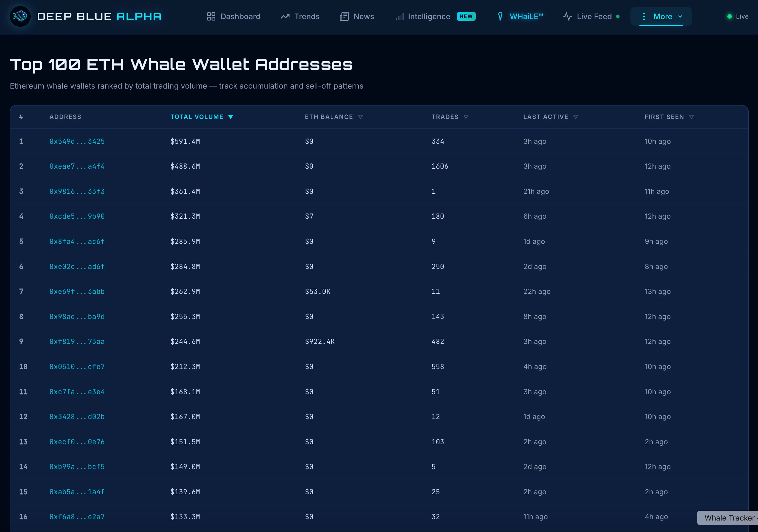Toggle ETH Balance sort triangle
This screenshot has width=758, height=532.
(360, 117)
